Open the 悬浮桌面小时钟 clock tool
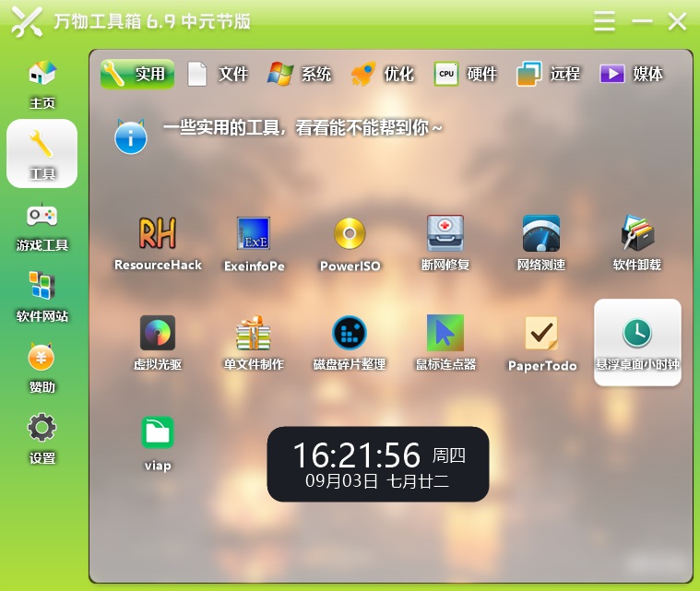Screen dimensions: 700x591 point(637,342)
